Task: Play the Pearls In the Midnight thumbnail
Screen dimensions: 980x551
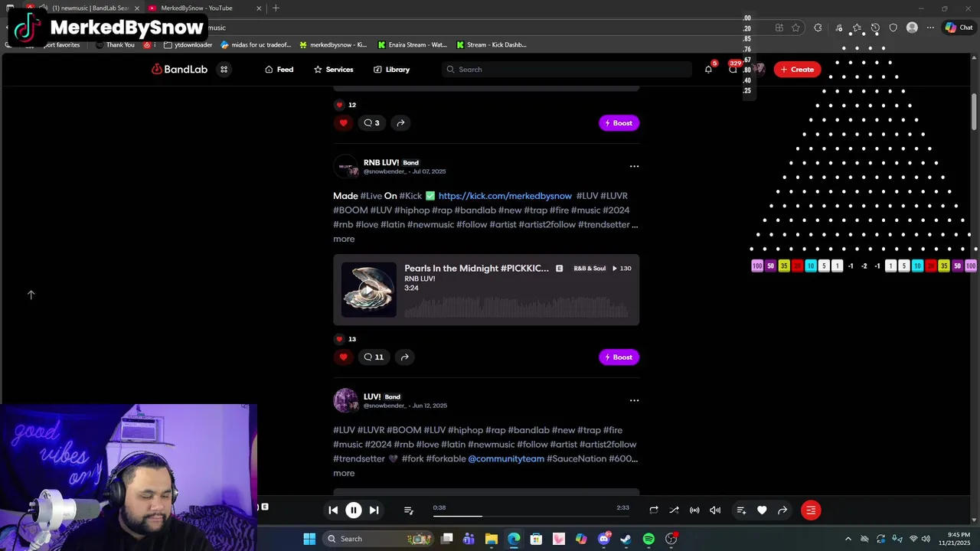Action: [368, 290]
